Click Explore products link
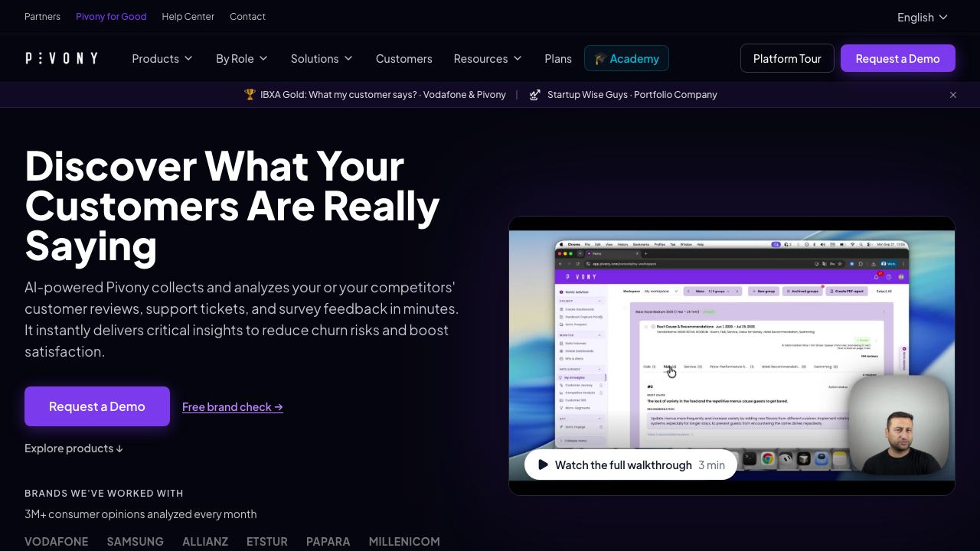Screen dimensions: 980x551 pos(73,448)
